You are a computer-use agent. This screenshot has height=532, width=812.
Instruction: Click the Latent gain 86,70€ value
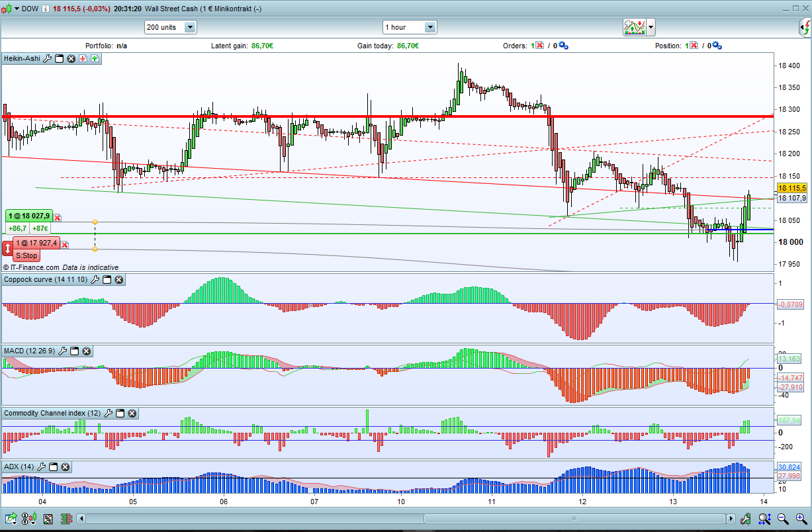[x=262, y=46]
